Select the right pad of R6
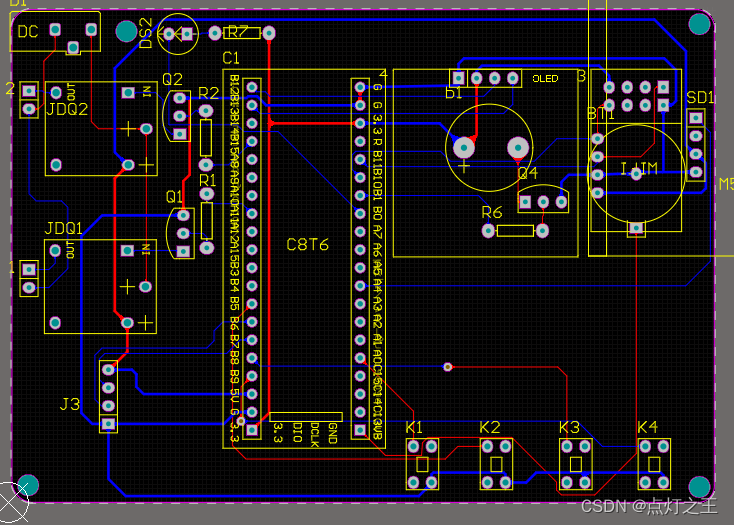 [542, 230]
